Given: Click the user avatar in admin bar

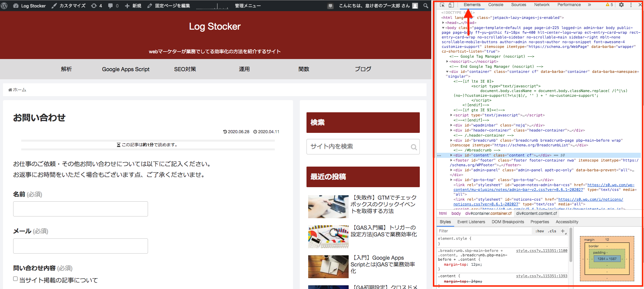Looking at the screenshot, I should 415,6.
